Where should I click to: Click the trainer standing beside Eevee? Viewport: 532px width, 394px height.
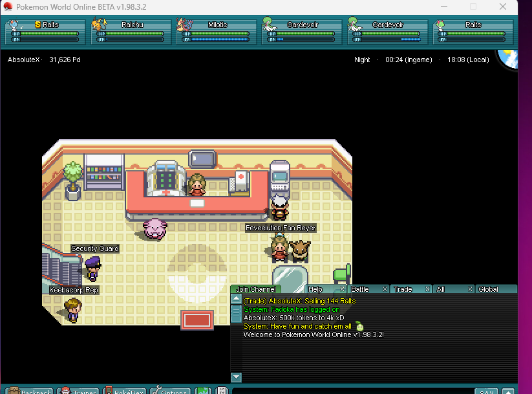click(x=279, y=248)
